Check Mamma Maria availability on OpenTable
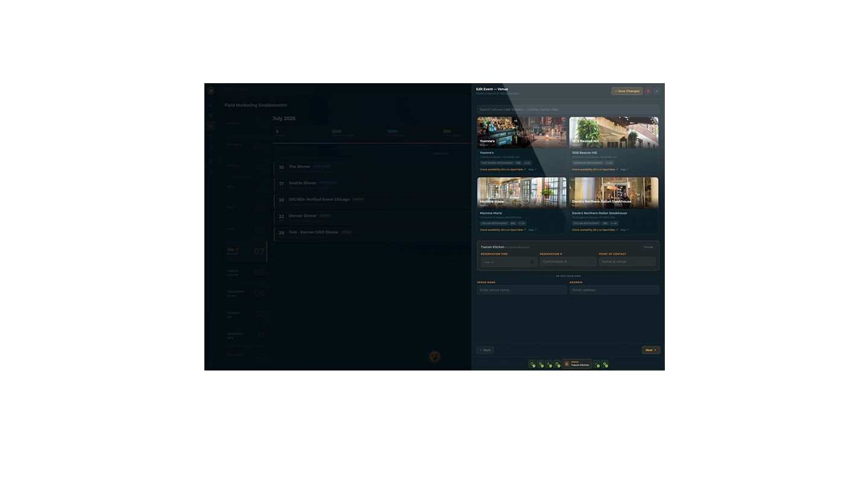Image resolution: width=868 pixels, height=488 pixels. click(503, 230)
